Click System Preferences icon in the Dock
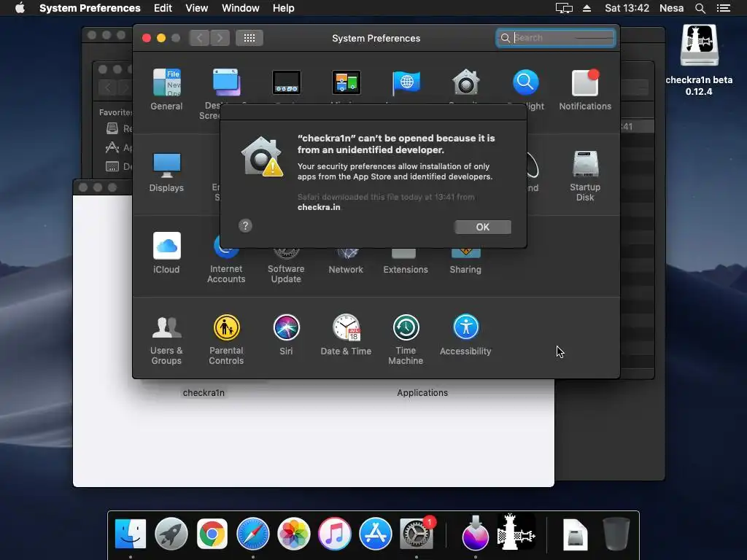 417,533
